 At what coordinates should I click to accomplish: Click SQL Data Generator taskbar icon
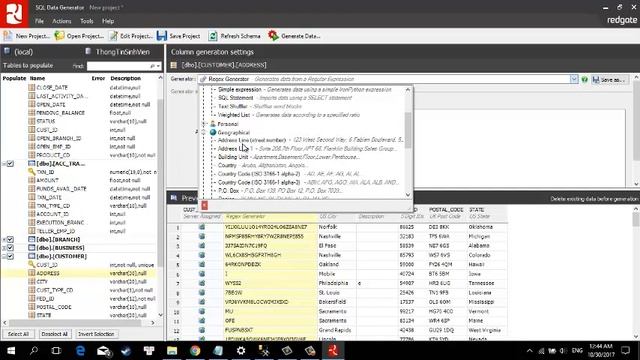pyautogui.click(x=333, y=350)
